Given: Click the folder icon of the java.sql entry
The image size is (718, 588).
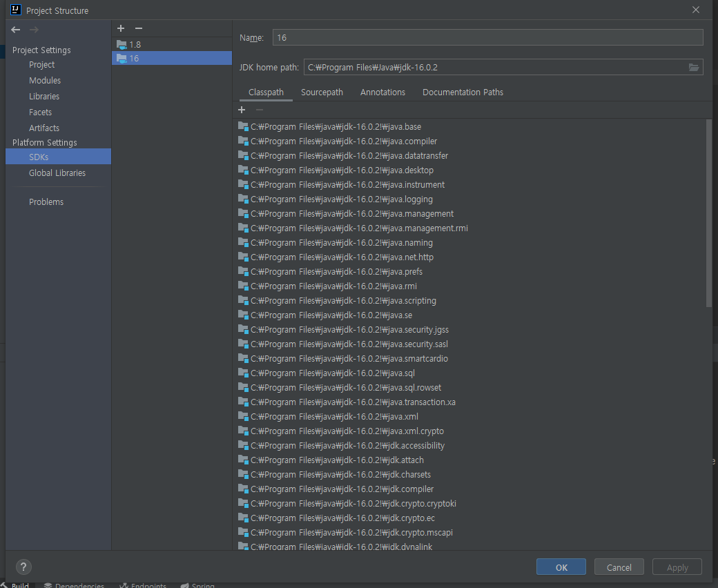Looking at the screenshot, I should click(x=243, y=373).
